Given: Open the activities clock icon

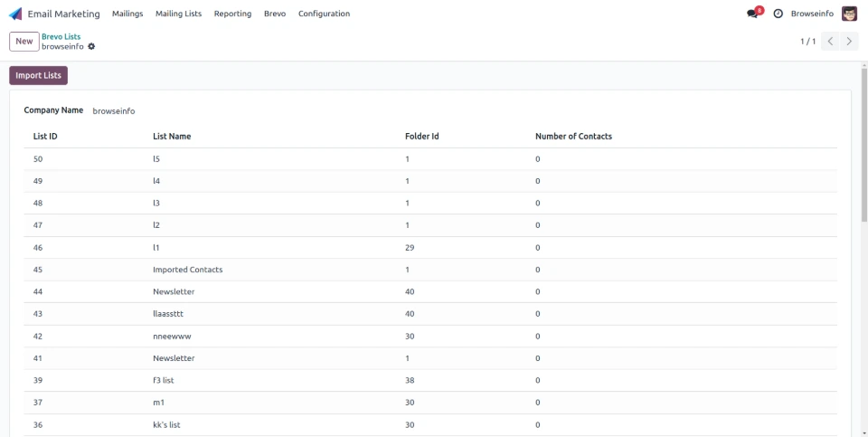Looking at the screenshot, I should click(x=778, y=14).
